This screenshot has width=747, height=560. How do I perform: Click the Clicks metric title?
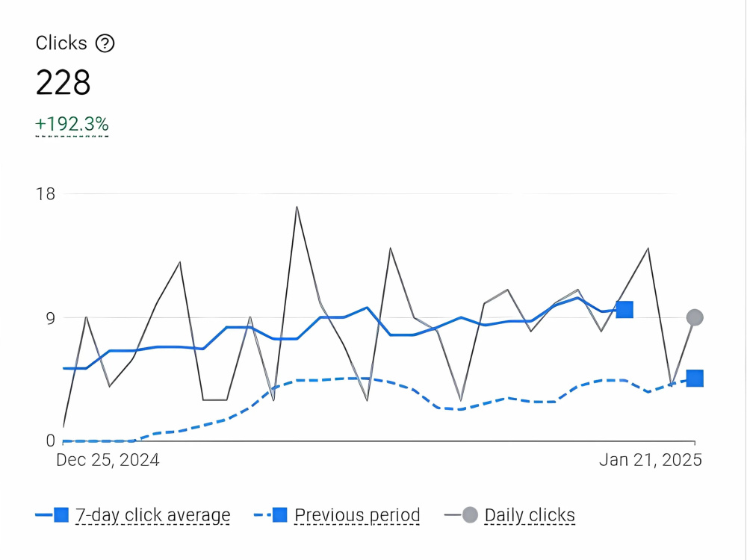(61, 43)
